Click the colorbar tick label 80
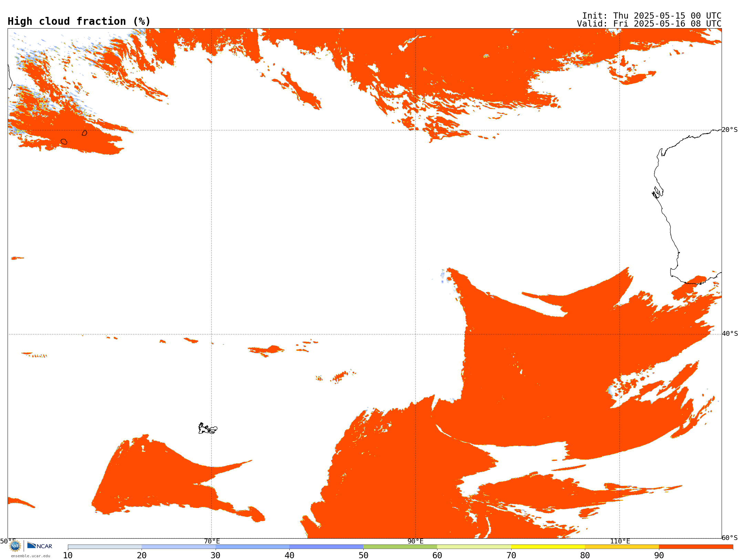This screenshot has width=744, height=560. coord(585,556)
